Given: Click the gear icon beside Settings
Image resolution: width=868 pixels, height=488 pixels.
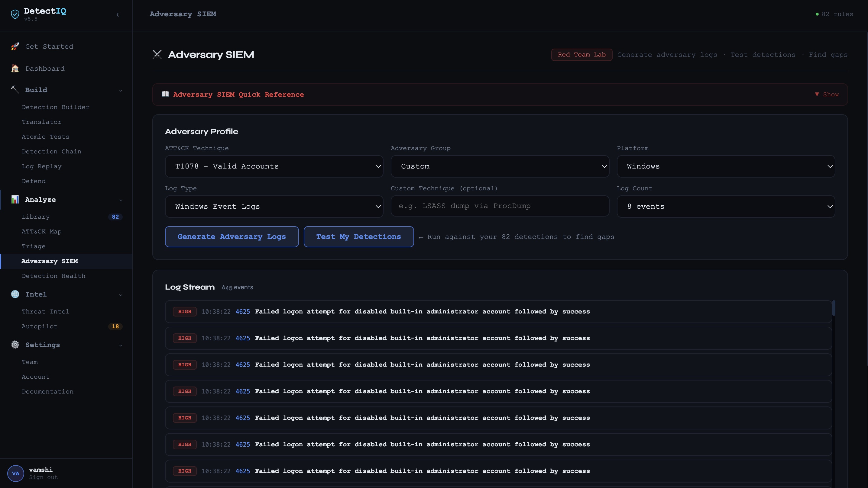Looking at the screenshot, I should [x=15, y=345].
